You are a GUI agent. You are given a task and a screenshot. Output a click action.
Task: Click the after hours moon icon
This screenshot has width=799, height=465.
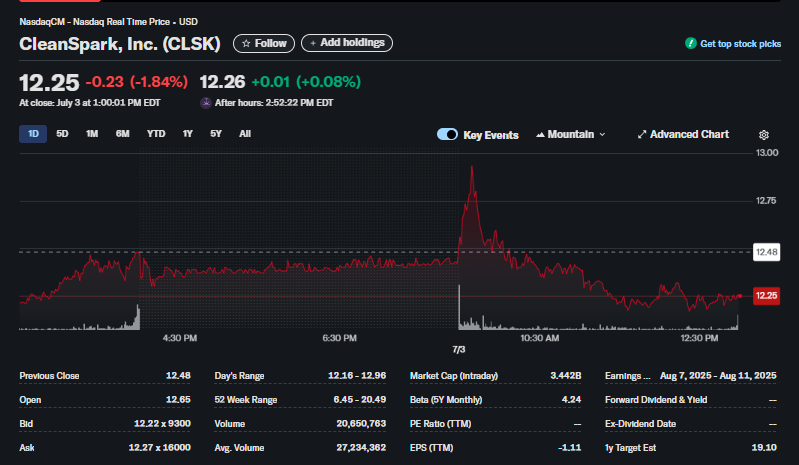[x=206, y=103]
